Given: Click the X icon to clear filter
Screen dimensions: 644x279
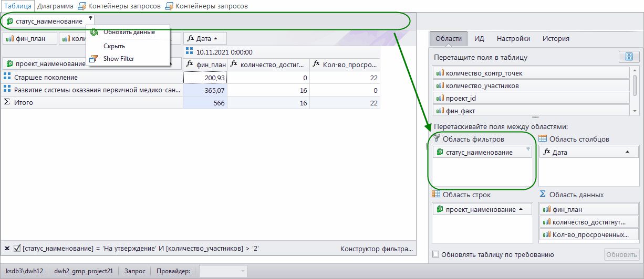Looking at the screenshot, I should (x=7, y=249).
